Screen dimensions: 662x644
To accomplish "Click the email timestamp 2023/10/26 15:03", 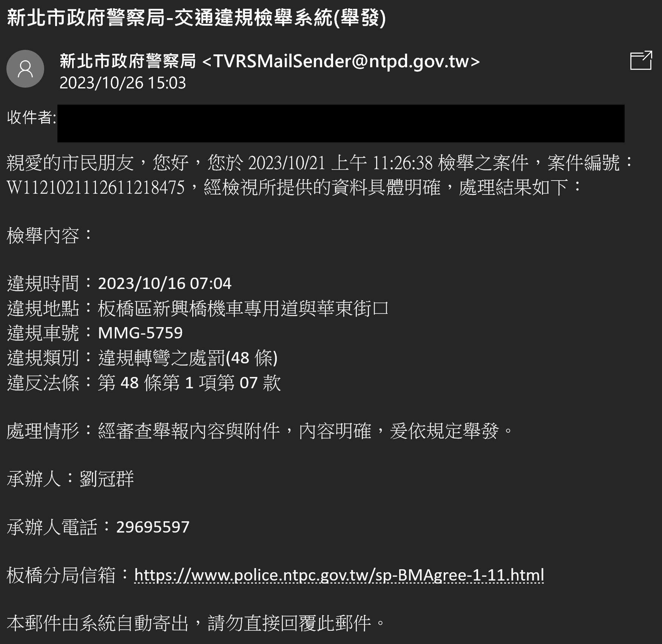I will [123, 83].
